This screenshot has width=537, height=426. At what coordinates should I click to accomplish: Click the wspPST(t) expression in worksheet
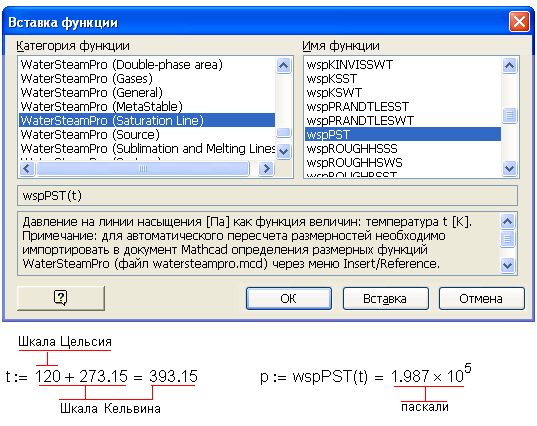tap(330, 377)
